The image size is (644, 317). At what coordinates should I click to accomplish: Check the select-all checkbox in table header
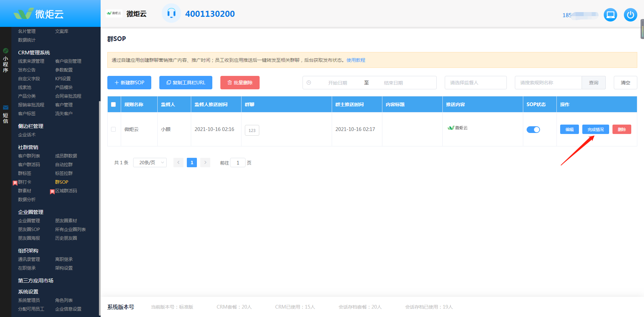113,104
